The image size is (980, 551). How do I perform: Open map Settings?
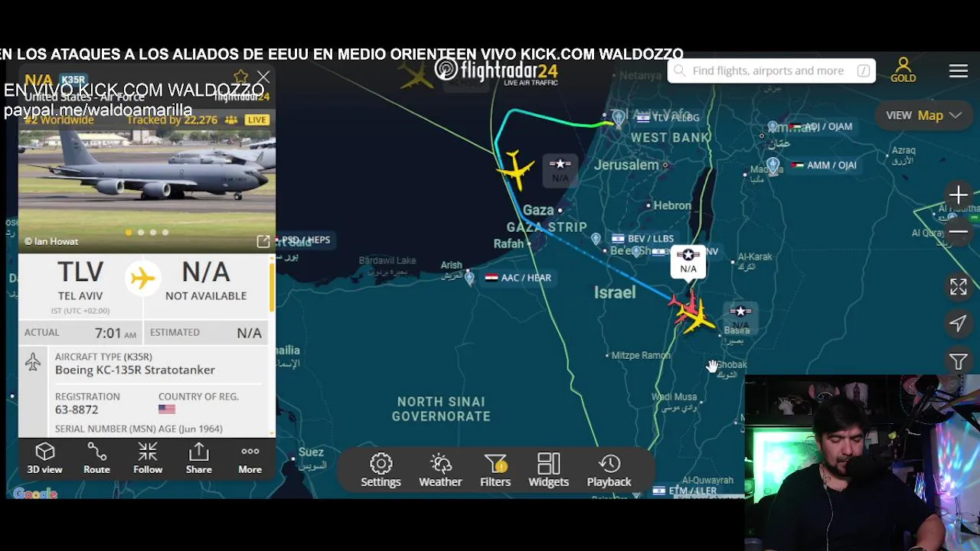point(381,470)
